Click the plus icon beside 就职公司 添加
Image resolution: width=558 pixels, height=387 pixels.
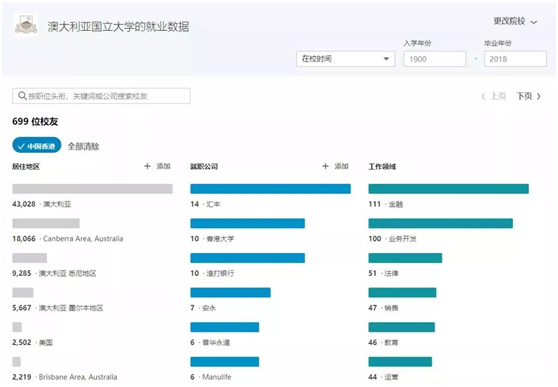325,166
